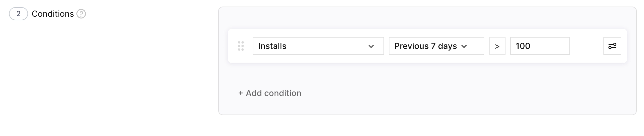Click empty space right of the 100 field
This screenshot has width=644, height=136.
coord(586,46)
